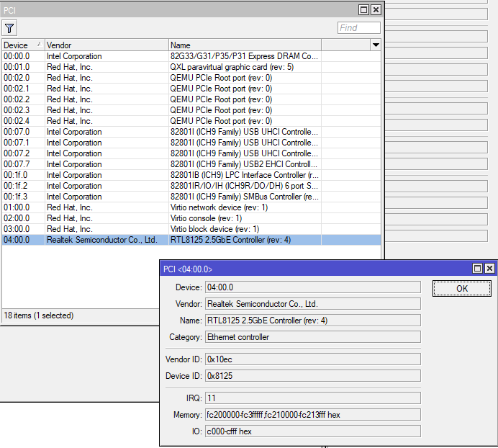Select the Virtio console row
The width and height of the screenshot is (498, 448).
click(x=191, y=218)
